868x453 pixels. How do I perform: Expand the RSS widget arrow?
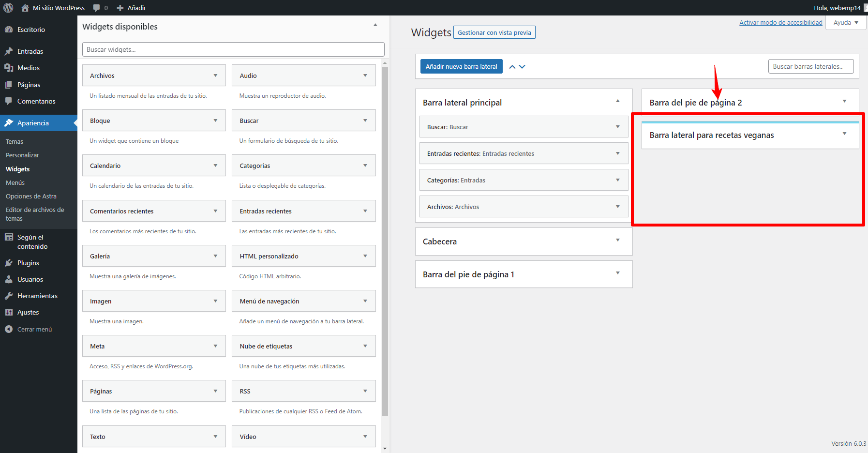coord(365,391)
